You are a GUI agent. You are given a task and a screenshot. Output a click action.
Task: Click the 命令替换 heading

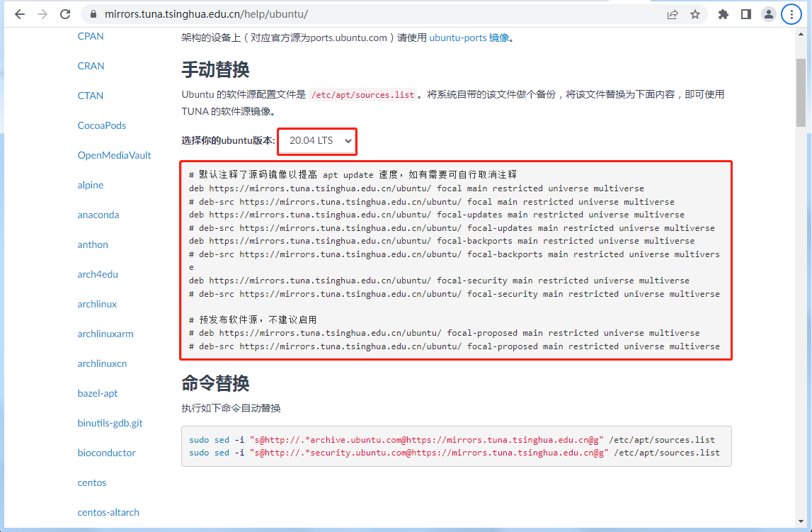[x=215, y=383]
